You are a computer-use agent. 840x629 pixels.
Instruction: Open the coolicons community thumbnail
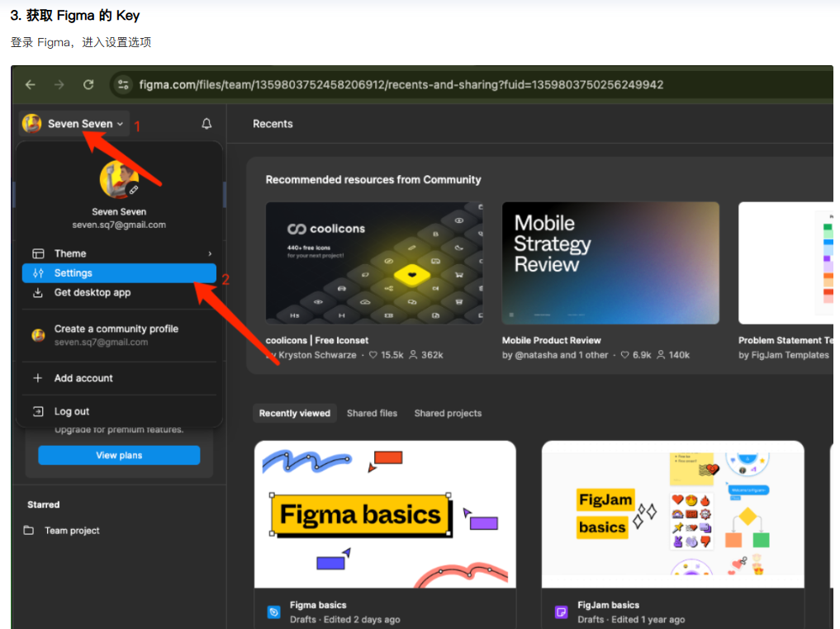tap(374, 262)
